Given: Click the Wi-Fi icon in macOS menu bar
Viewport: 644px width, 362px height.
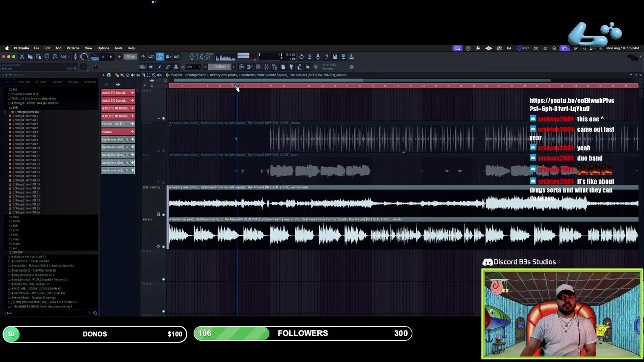Looking at the screenshot, I should coord(576,48).
